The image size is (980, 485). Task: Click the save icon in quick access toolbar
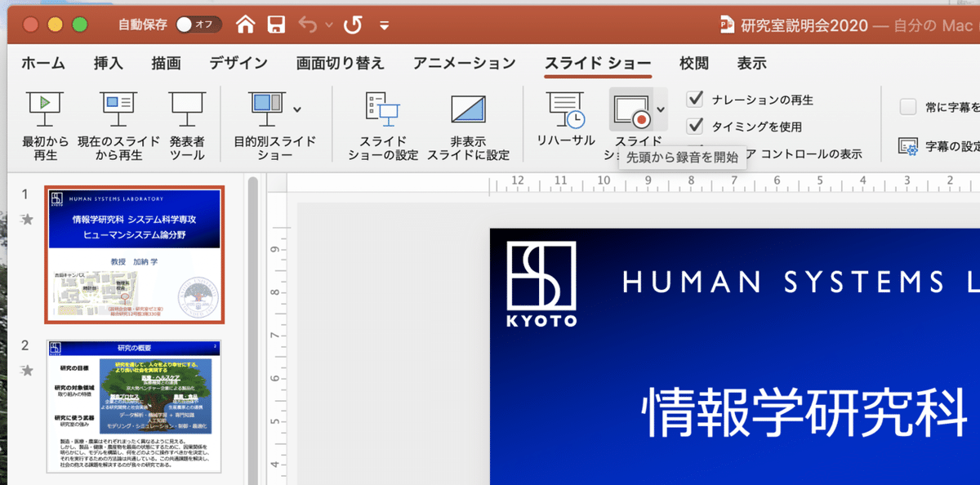(x=277, y=24)
